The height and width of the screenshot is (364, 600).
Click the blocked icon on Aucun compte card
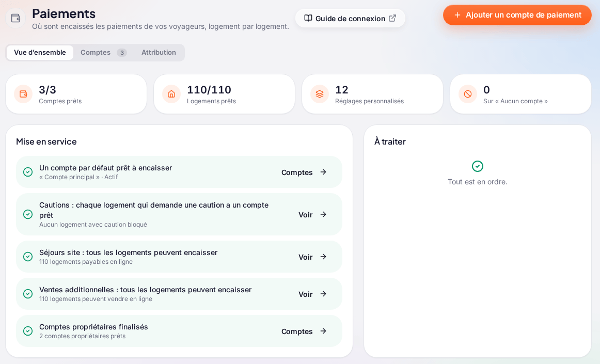pyautogui.click(x=468, y=94)
